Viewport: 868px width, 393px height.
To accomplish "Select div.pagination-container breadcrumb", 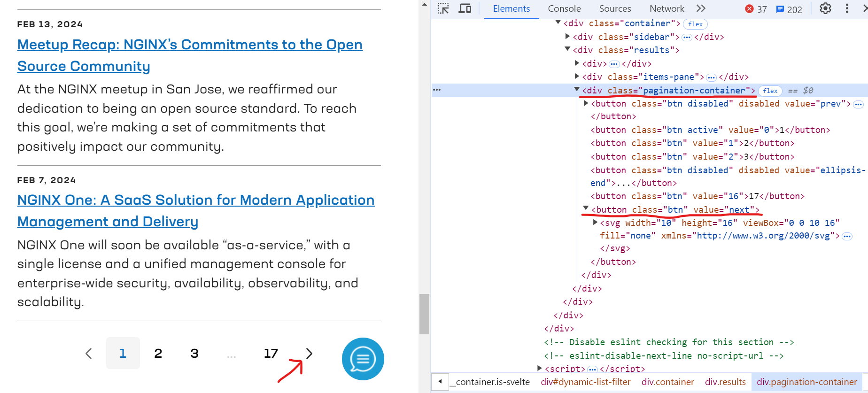I will point(807,382).
